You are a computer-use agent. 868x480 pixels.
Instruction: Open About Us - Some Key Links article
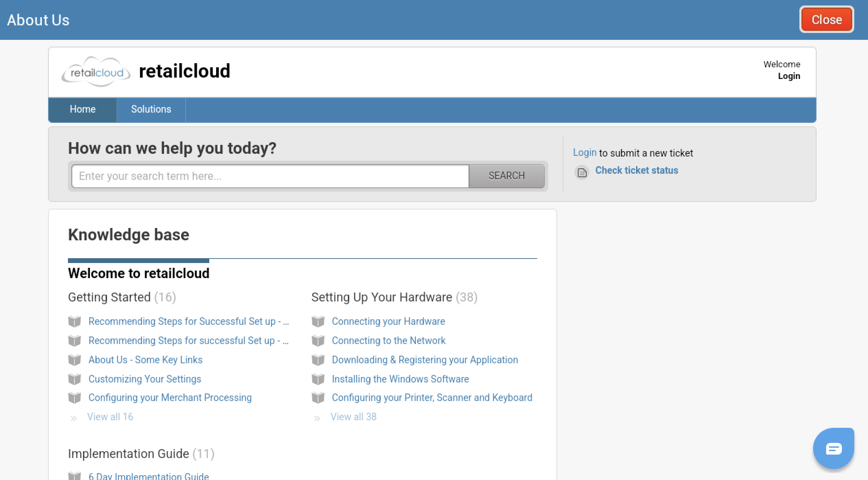coord(145,360)
